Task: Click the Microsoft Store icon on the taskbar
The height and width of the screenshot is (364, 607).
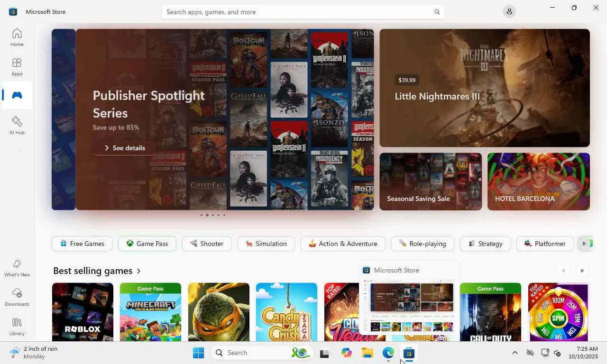Action: pos(409,353)
